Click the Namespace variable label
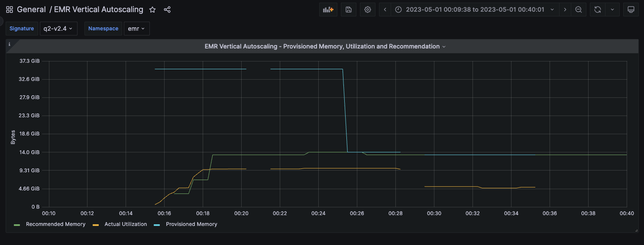Image resolution: width=644 pixels, height=245 pixels. (103, 29)
